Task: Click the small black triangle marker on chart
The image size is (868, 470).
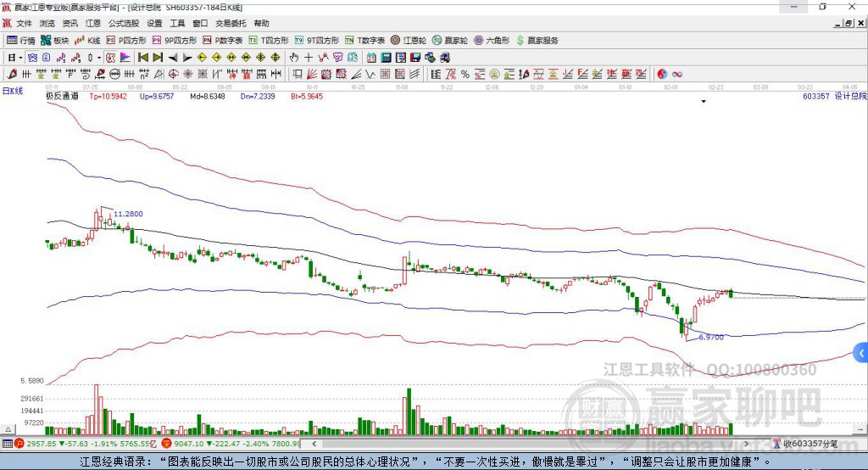Action: click(704, 102)
